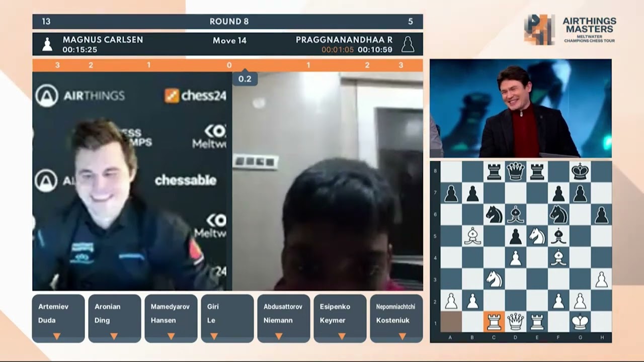Click the white pawn on d4

coord(515,257)
